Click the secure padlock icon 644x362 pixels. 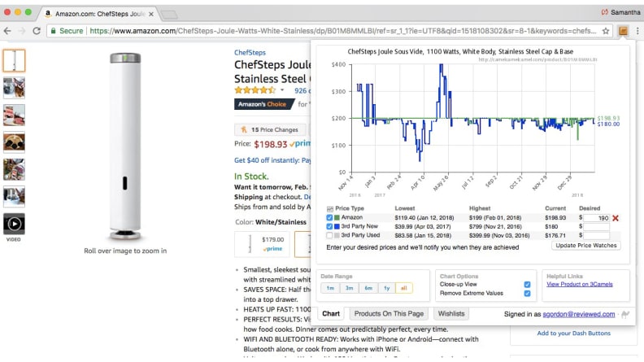tap(53, 31)
